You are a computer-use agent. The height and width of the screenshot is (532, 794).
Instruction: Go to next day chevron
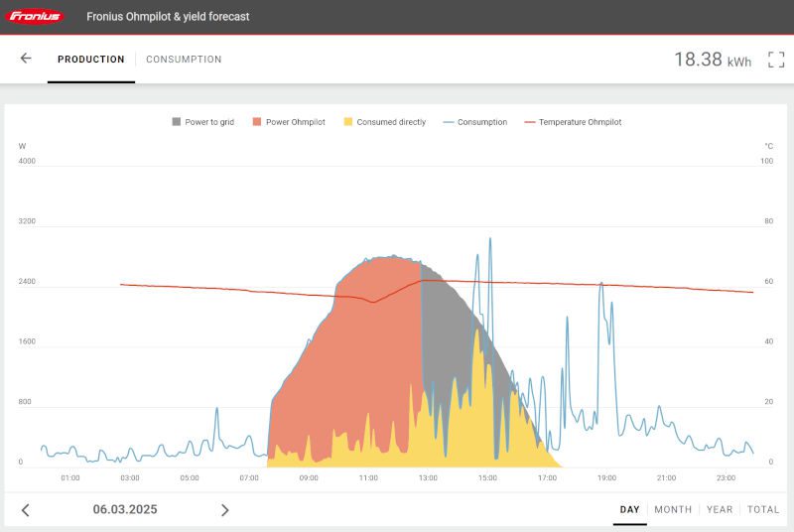click(225, 510)
